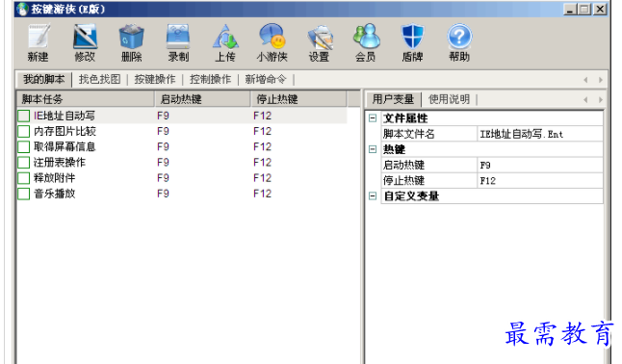
Task: Maximize the 按键游侠 window
Action: (x=584, y=9)
